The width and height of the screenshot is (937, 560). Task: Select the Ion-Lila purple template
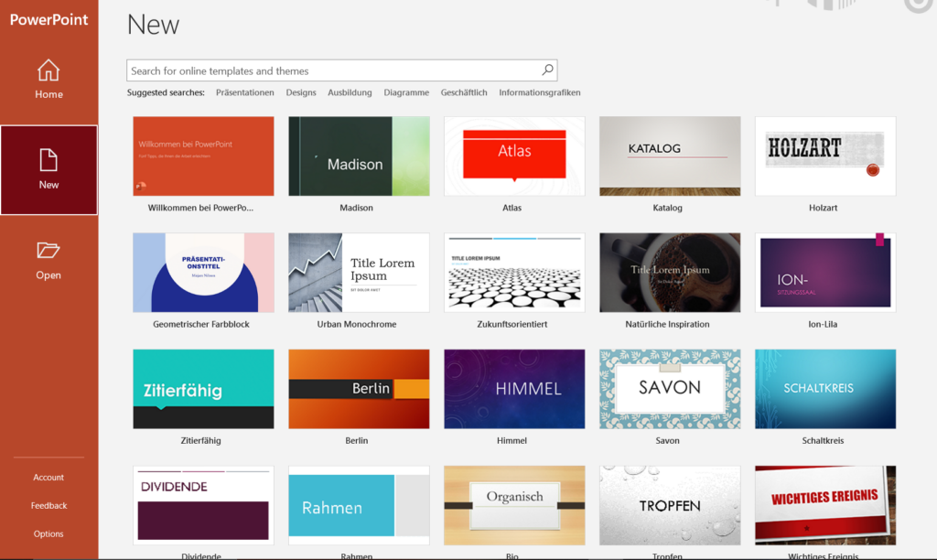click(x=825, y=273)
